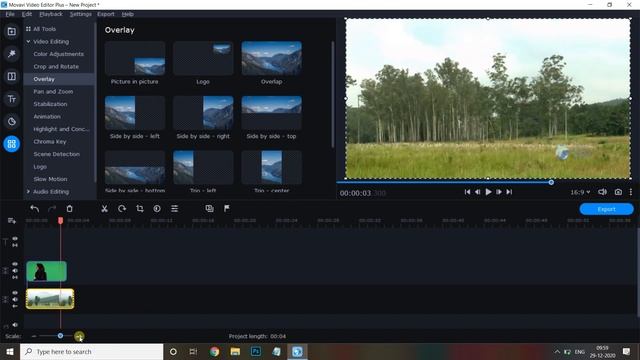Choose Picture in picture overlay thumbnail
The image size is (640, 360).
(x=135, y=58)
